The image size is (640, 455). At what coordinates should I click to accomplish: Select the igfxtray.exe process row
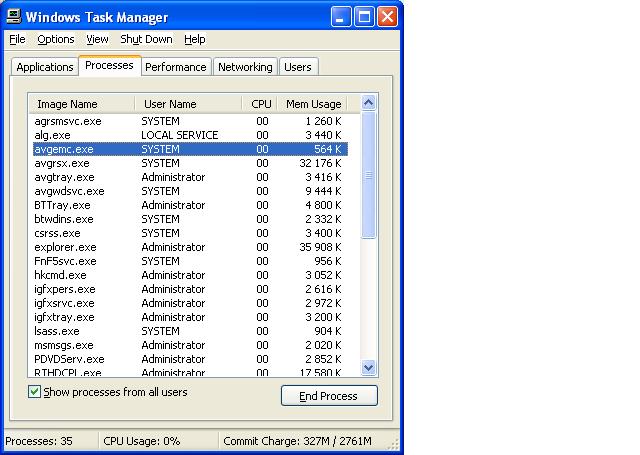click(190, 317)
